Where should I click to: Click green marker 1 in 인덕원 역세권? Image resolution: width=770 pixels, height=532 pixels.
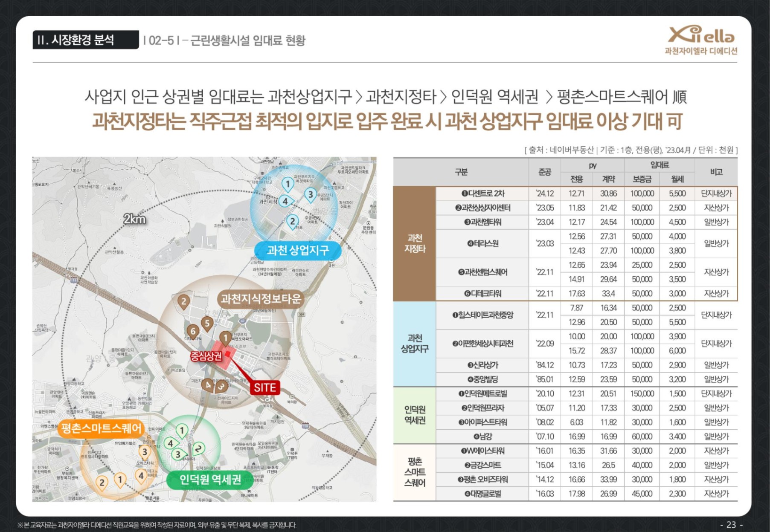[182, 431]
